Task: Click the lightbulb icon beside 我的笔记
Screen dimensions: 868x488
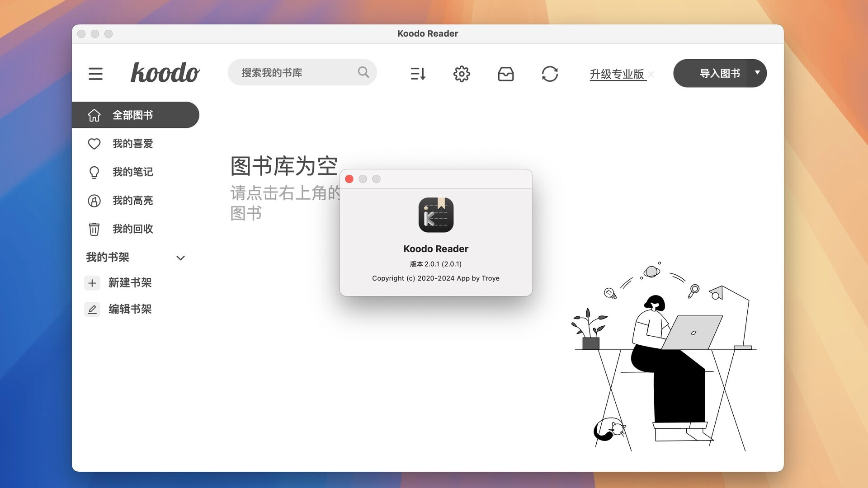Action: click(x=94, y=172)
